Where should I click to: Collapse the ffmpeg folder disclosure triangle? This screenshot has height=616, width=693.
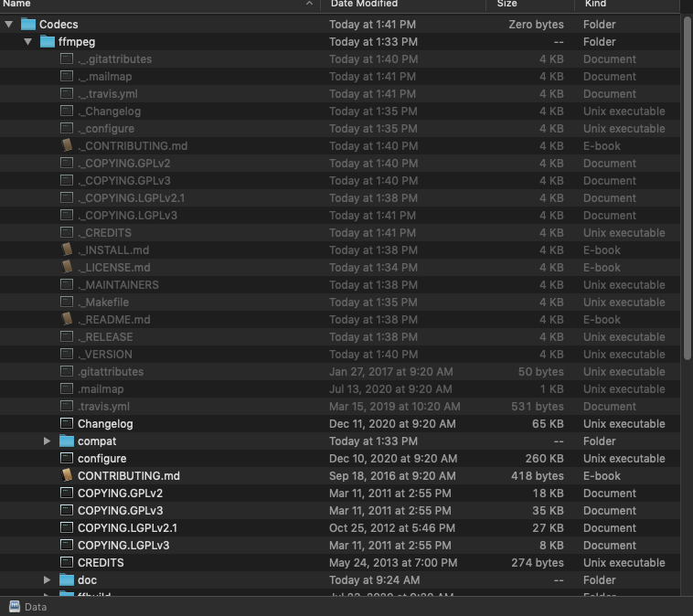coord(27,42)
